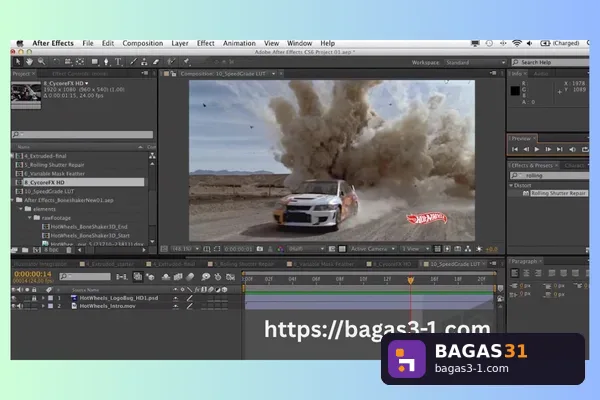The height and width of the screenshot is (400, 600).
Task: Open the 1 View layout dropdown
Action: coord(415,249)
